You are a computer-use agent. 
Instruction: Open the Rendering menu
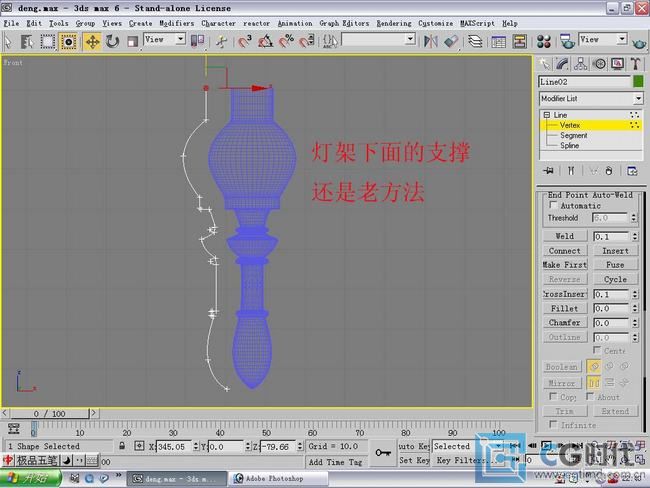[395, 23]
